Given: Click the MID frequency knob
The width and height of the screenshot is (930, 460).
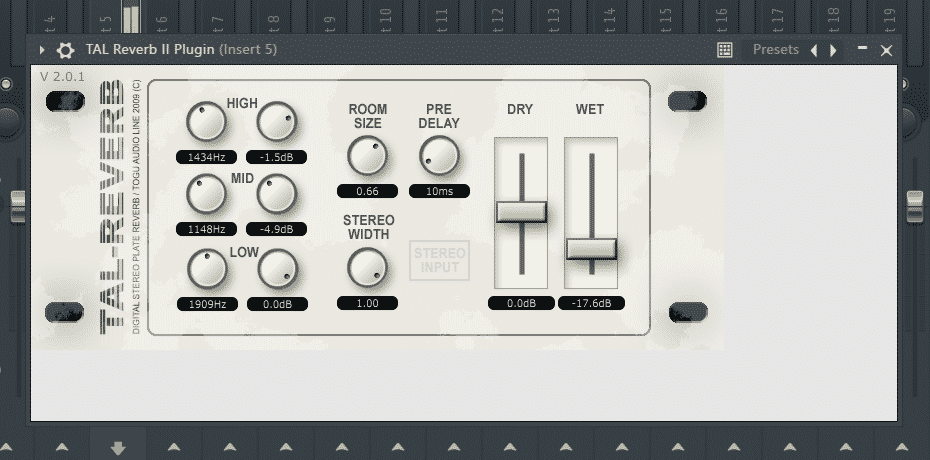Looking at the screenshot, I should click(x=206, y=194).
